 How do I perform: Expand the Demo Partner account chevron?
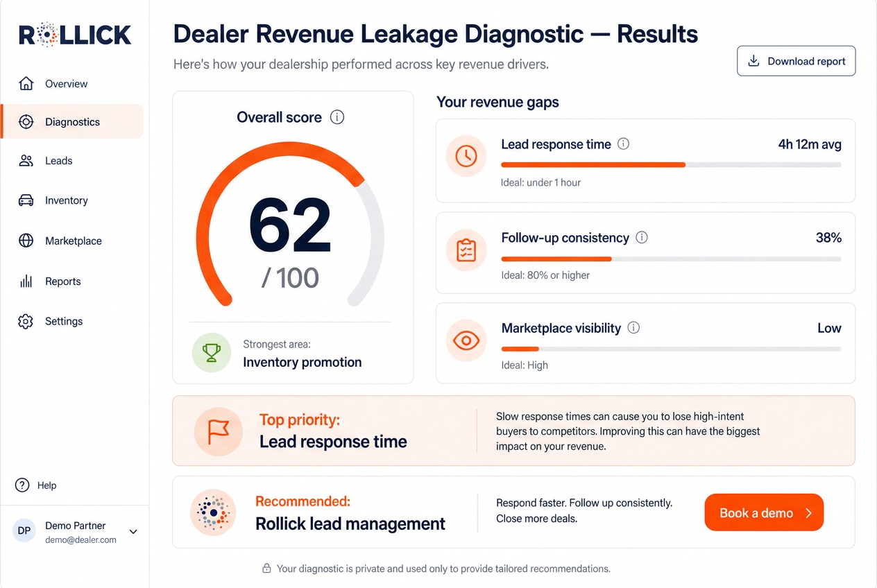pos(133,532)
